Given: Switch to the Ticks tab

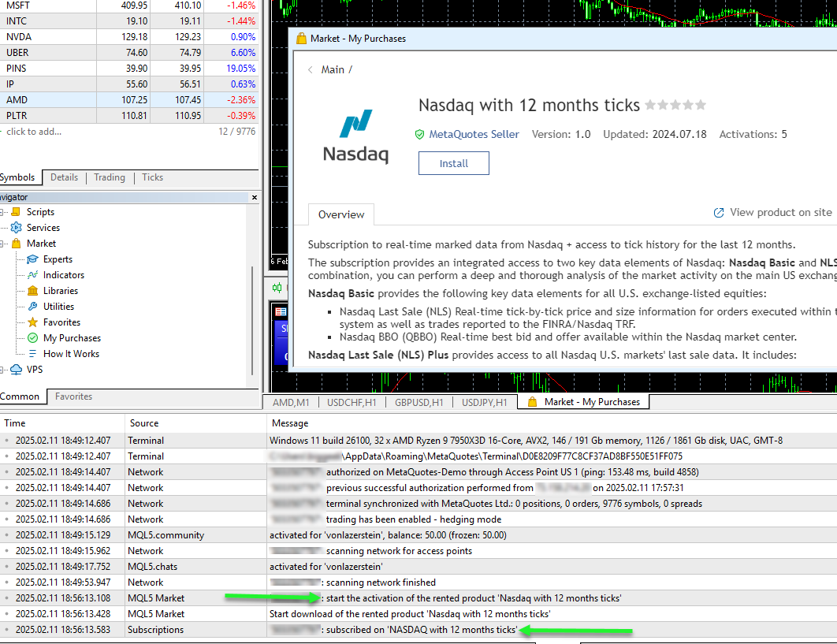Looking at the screenshot, I should coord(153,177).
